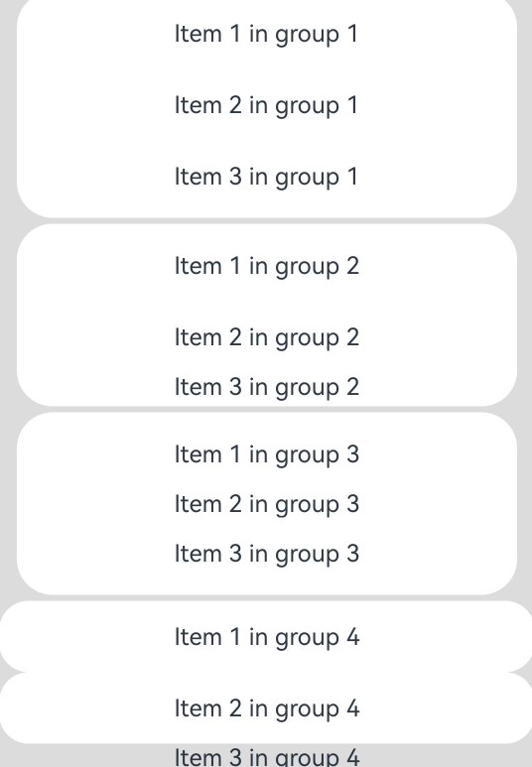Choose Item 3 in group 1
Screen dimensions: 532x767
[266, 178]
